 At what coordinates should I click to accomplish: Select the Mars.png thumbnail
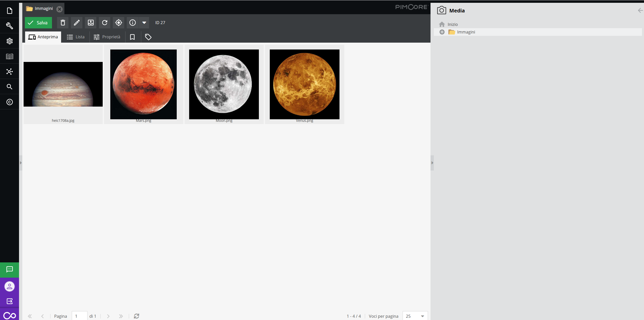click(x=144, y=85)
